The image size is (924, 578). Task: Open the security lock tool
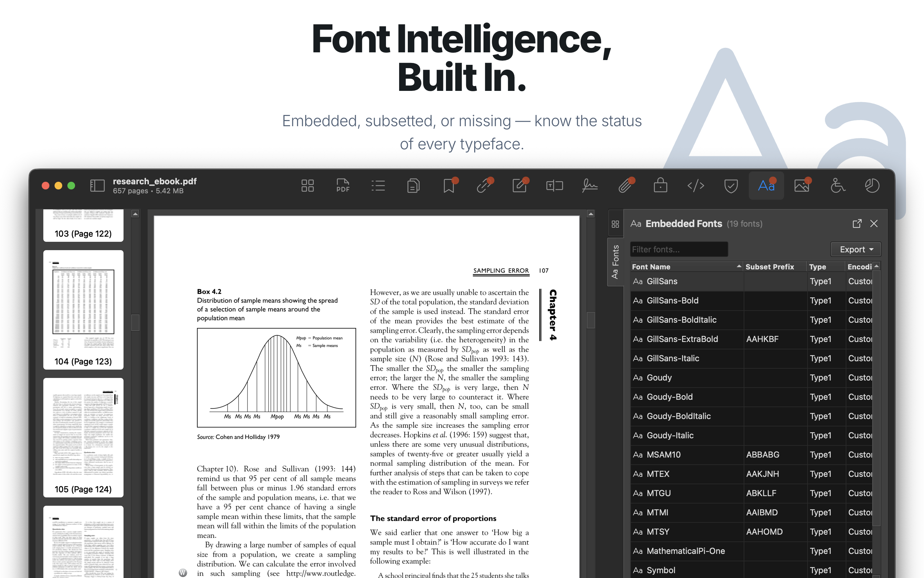point(660,186)
